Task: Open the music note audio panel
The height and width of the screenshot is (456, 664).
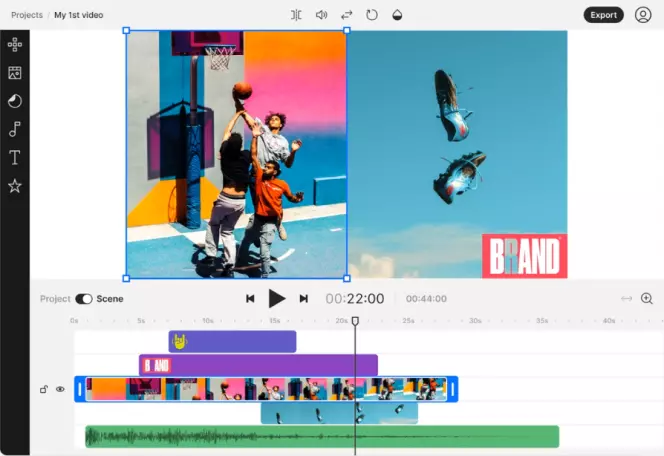Action: tap(15, 129)
